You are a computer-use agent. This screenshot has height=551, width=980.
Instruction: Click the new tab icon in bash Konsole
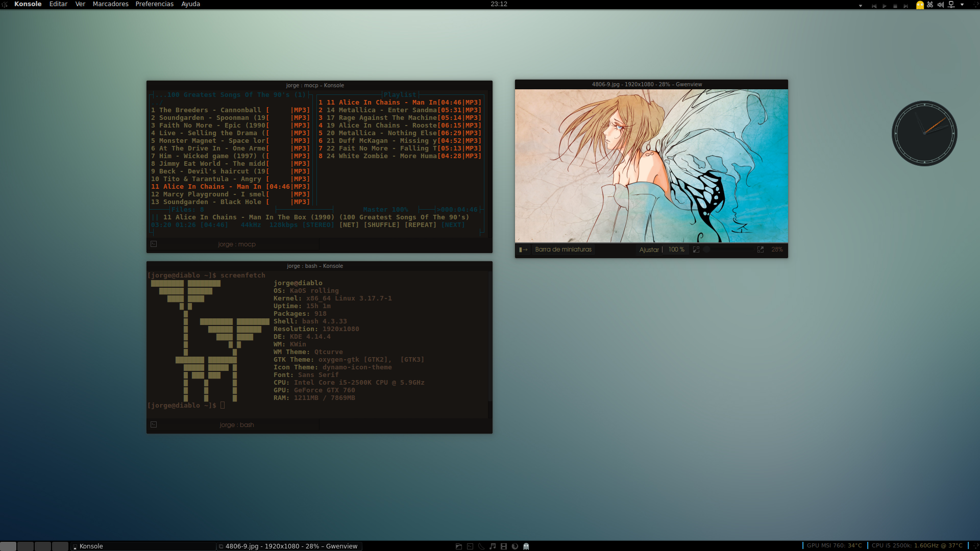pyautogui.click(x=154, y=424)
